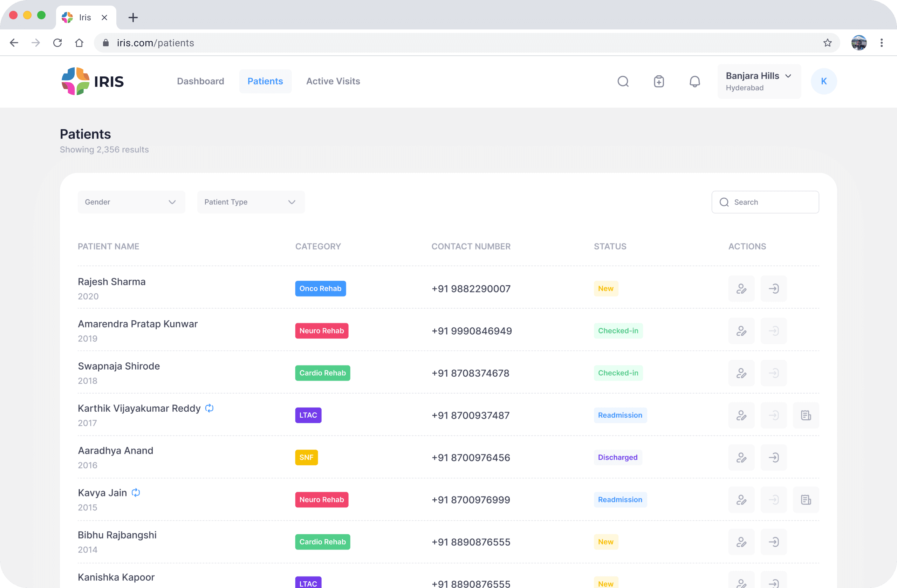Screen dimensions: 897x588
Task: Bookmark the page with the star icon
Action: 827,43
